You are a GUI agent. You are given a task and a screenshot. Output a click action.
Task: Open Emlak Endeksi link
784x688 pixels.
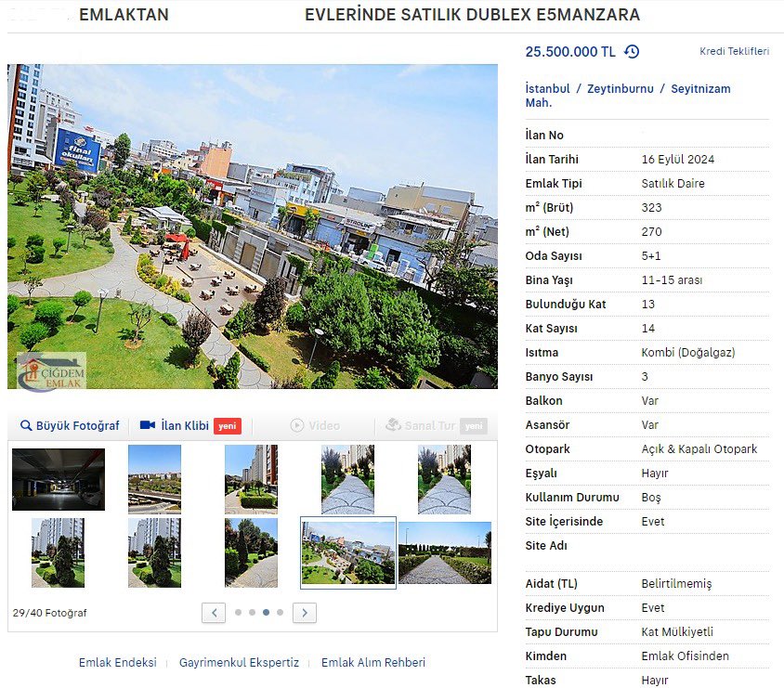(x=117, y=663)
